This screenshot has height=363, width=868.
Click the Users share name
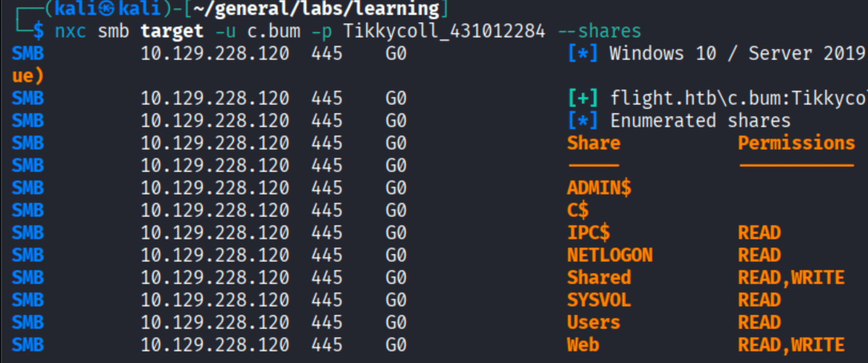(594, 322)
